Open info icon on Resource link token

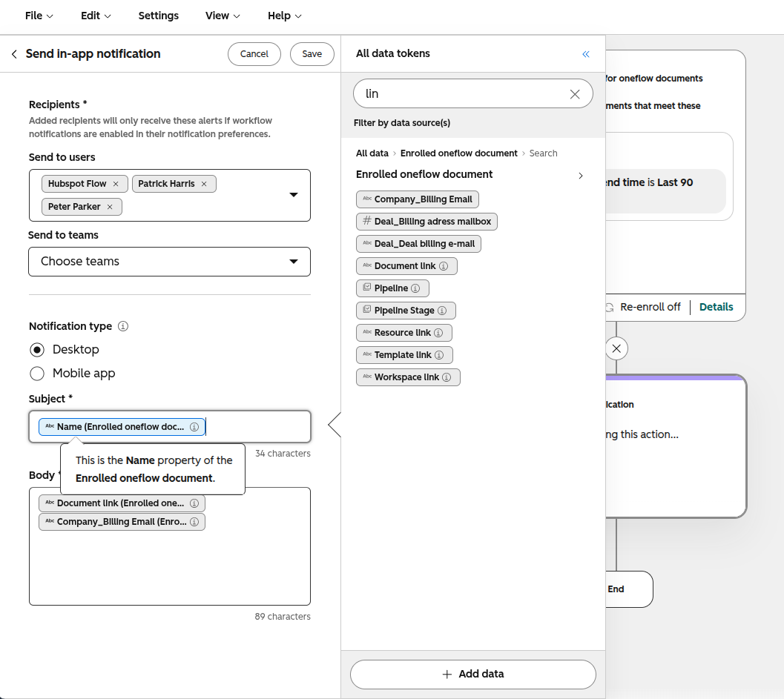[x=438, y=333]
